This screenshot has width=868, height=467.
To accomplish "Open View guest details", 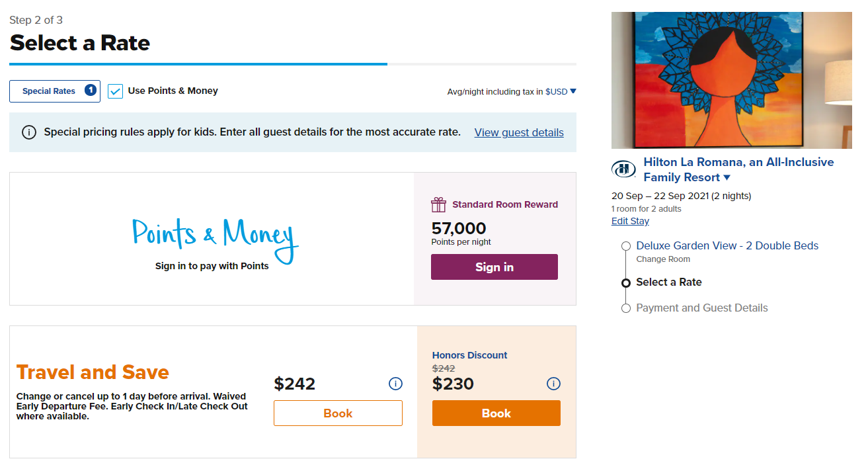I will pos(519,132).
